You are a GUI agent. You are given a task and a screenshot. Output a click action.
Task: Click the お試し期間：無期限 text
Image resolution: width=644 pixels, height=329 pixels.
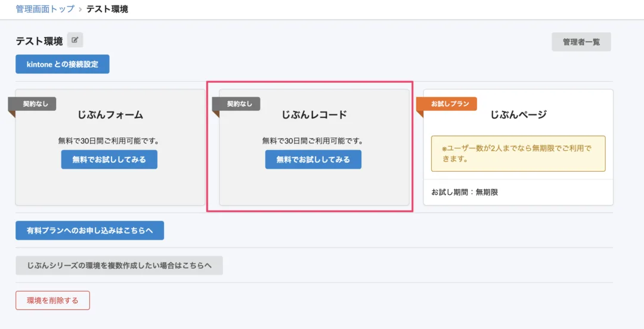point(465,192)
